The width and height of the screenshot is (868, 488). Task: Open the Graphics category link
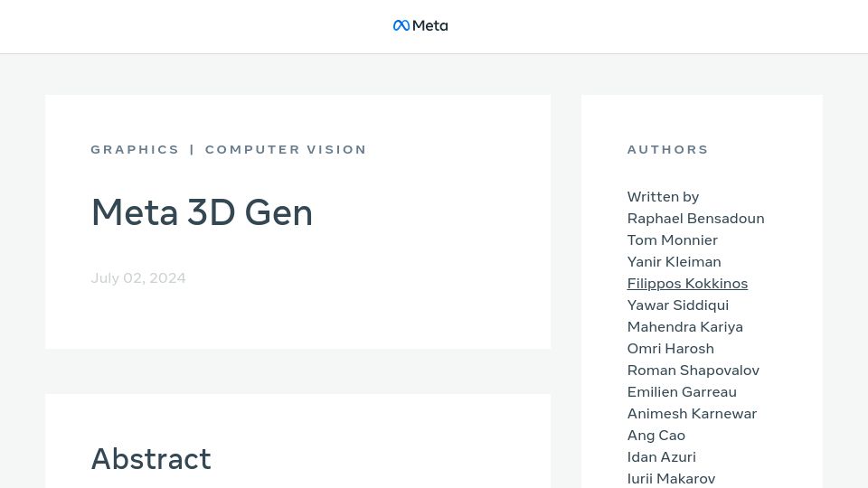tap(135, 149)
